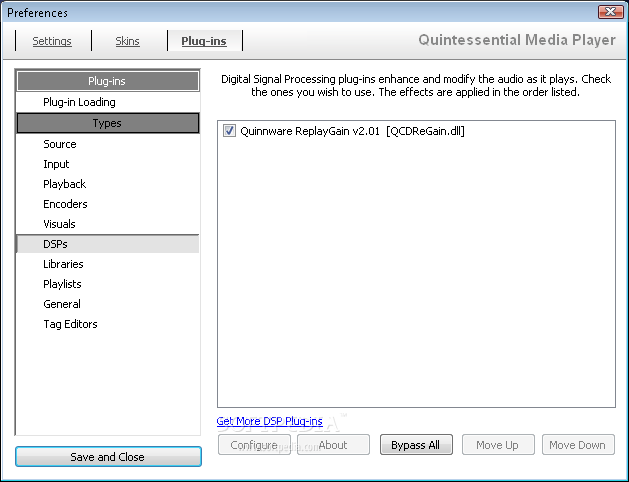
Task: Select the Plug-ins tab
Action: 204,41
